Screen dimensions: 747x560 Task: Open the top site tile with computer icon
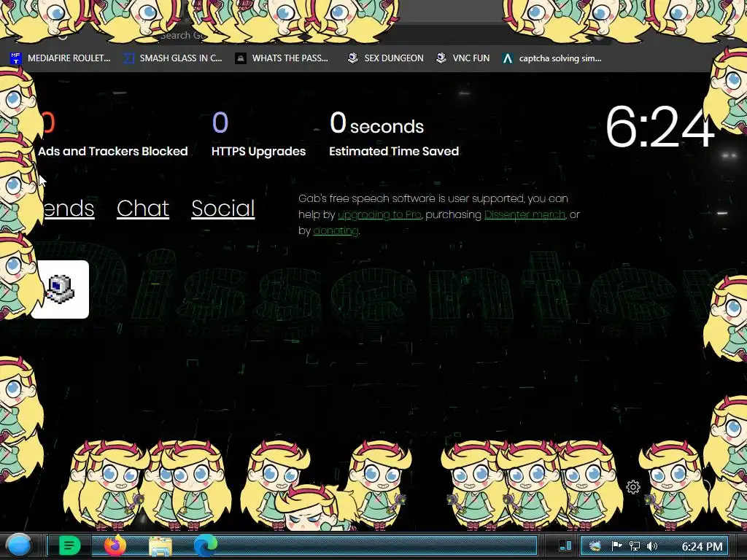tap(60, 289)
